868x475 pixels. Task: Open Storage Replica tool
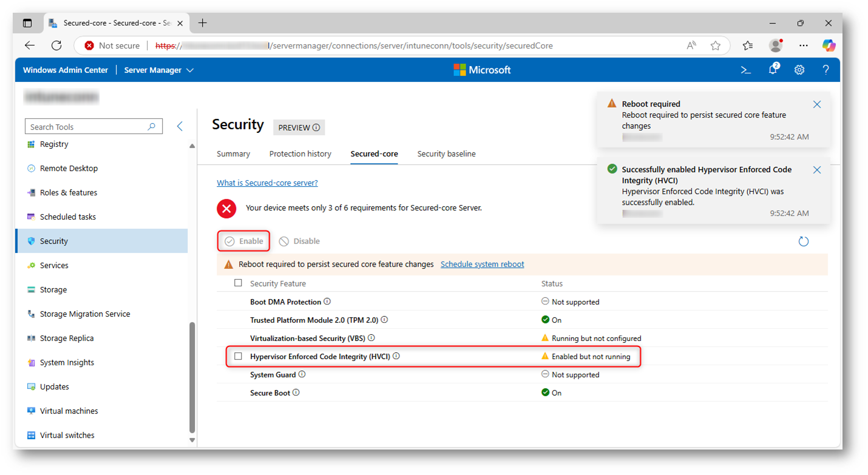point(101,338)
